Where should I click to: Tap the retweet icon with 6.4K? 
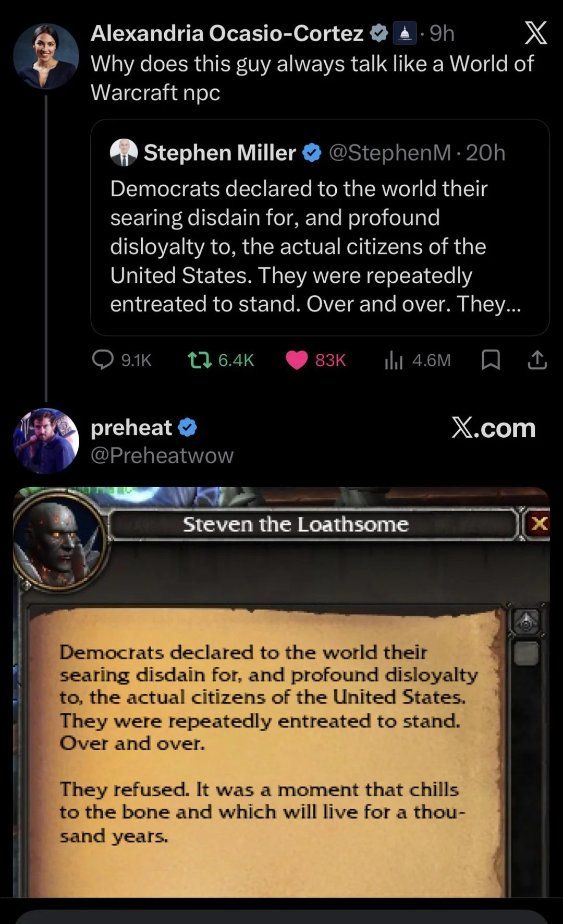(200, 359)
